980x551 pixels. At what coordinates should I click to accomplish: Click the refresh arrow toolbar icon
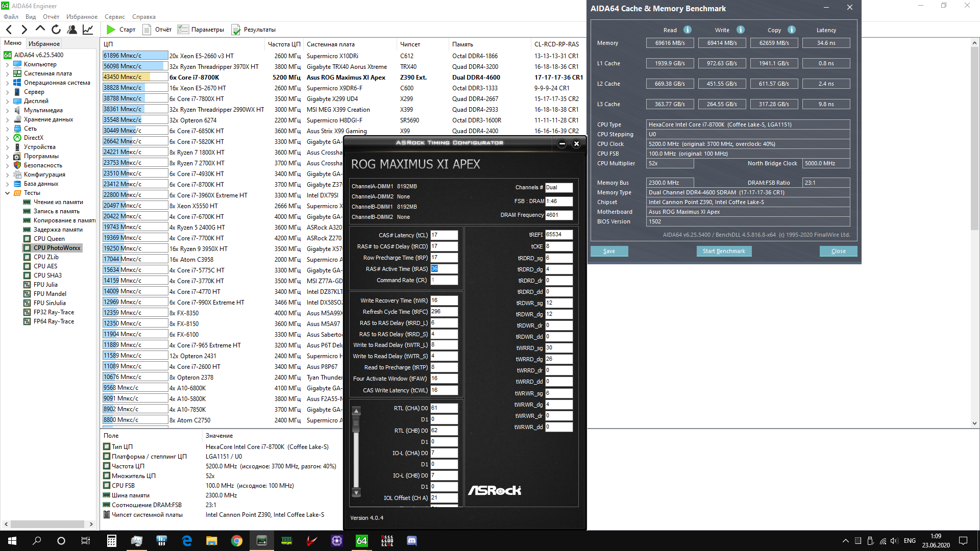pyautogui.click(x=56, y=30)
